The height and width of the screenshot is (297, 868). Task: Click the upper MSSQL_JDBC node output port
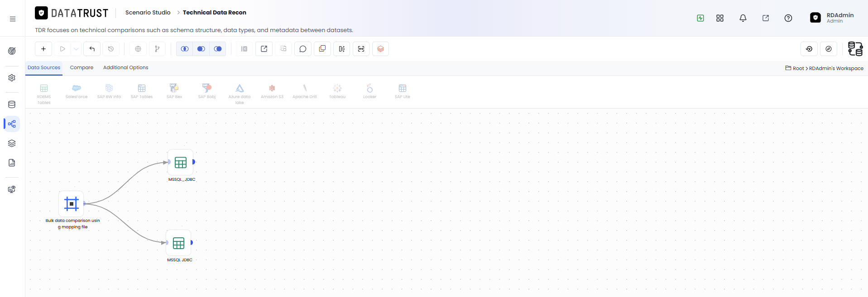coord(194,162)
